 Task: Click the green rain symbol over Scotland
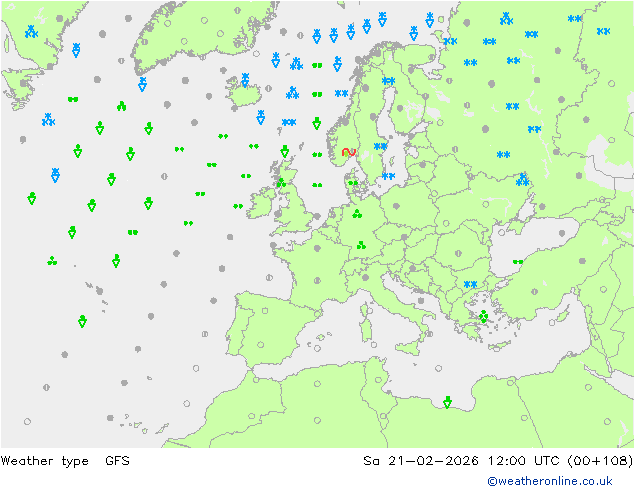coord(281,183)
